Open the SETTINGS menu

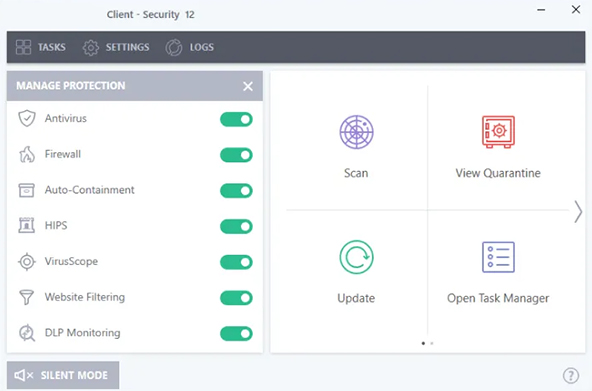[116, 48]
